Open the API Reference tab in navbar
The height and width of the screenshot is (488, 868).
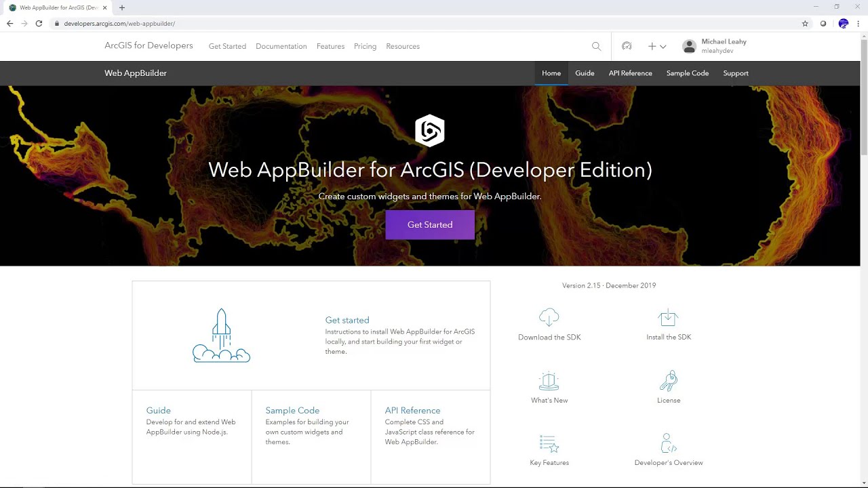pos(630,73)
